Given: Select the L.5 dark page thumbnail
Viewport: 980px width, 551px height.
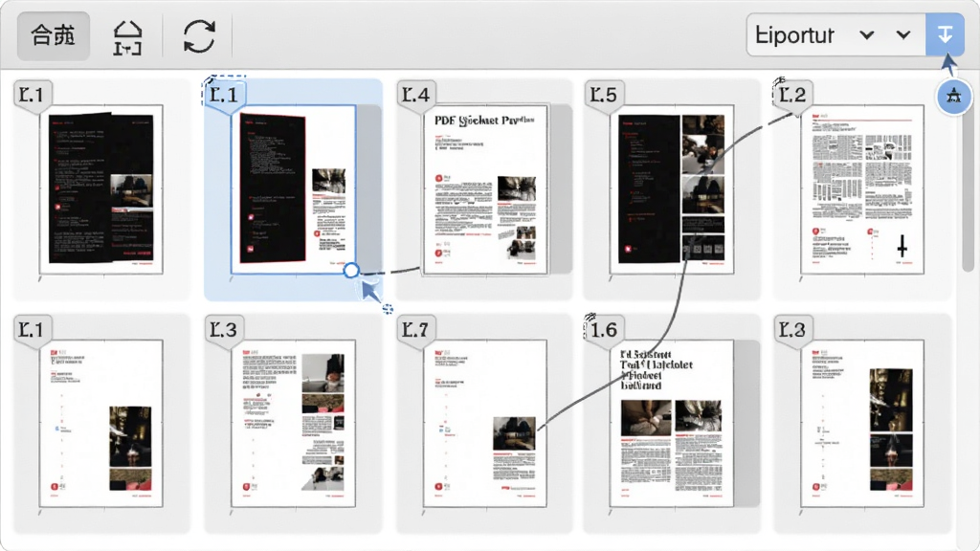Looking at the screenshot, I should click(x=672, y=189).
